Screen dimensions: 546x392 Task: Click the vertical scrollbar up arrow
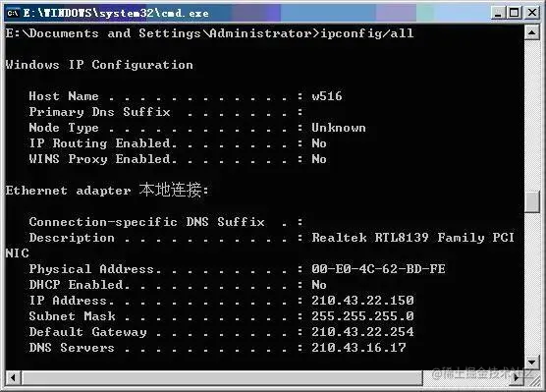click(x=531, y=32)
